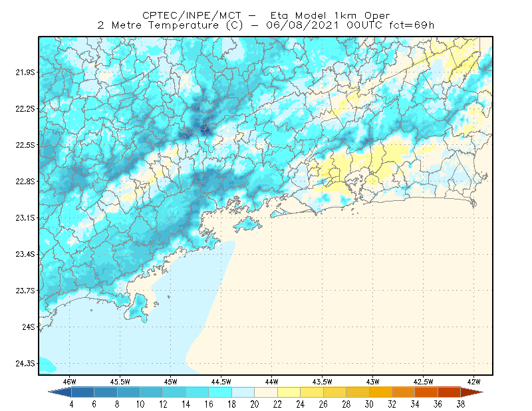The width and height of the screenshot is (532, 411).
Task: Click the pale yellow 22-24 colorbar swatch
Action: coord(289,392)
